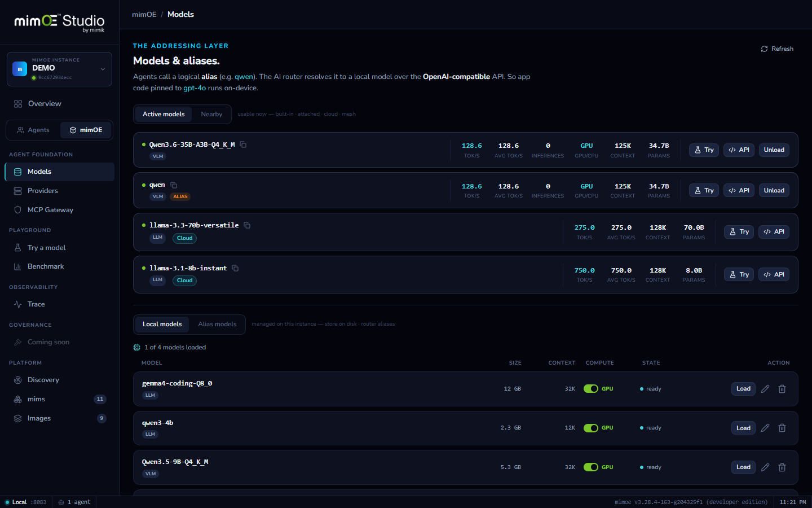This screenshot has height=508, width=812.
Task: Click the version text in status bar
Action: tap(691, 502)
